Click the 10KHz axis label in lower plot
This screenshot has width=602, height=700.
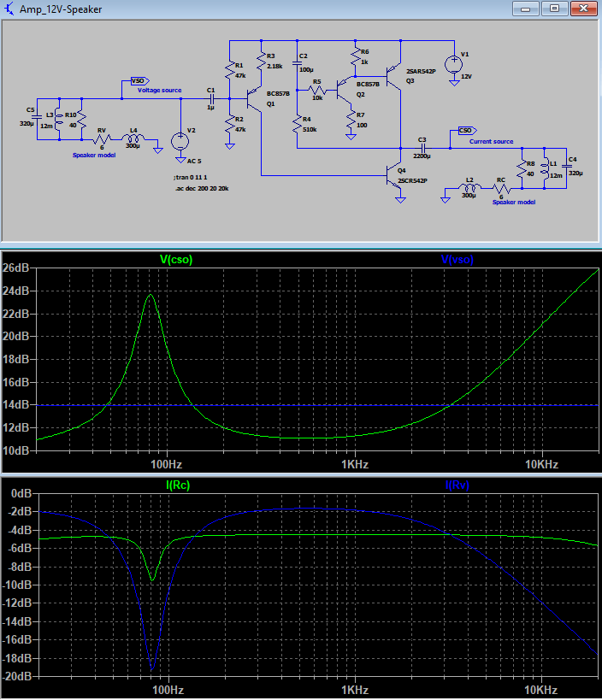tap(540, 691)
